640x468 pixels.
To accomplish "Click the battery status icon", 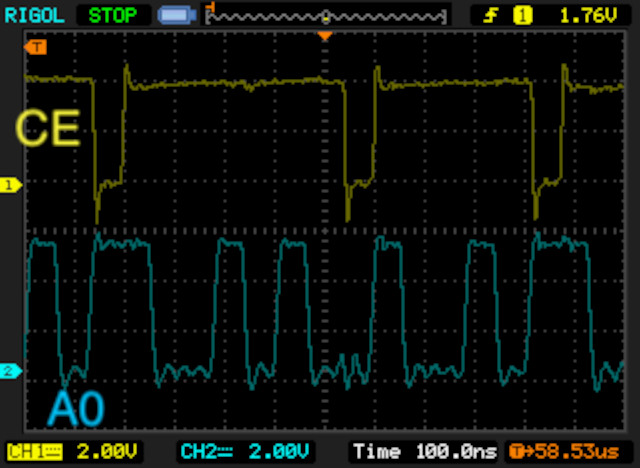I will pyautogui.click(x=177, y=16).
